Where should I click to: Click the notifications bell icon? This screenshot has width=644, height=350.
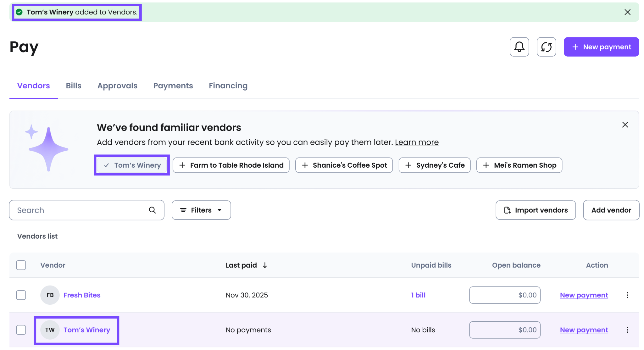point(519,47)
